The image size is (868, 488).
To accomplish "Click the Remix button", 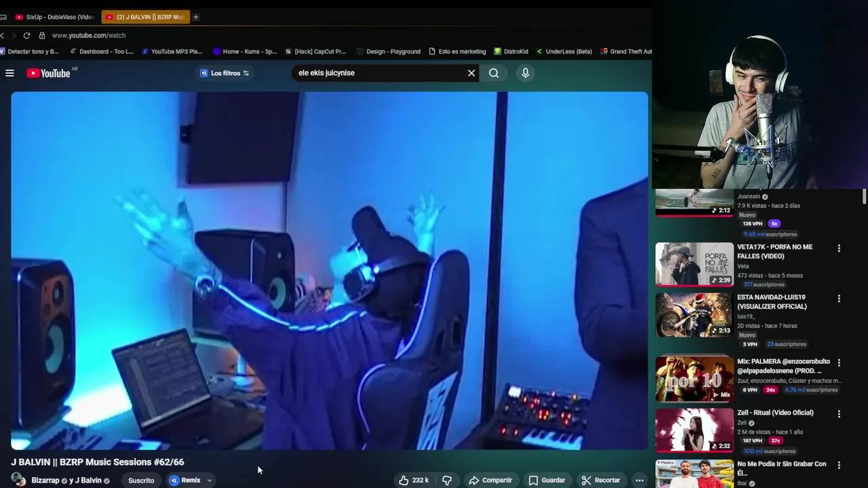I will (185, 480).
